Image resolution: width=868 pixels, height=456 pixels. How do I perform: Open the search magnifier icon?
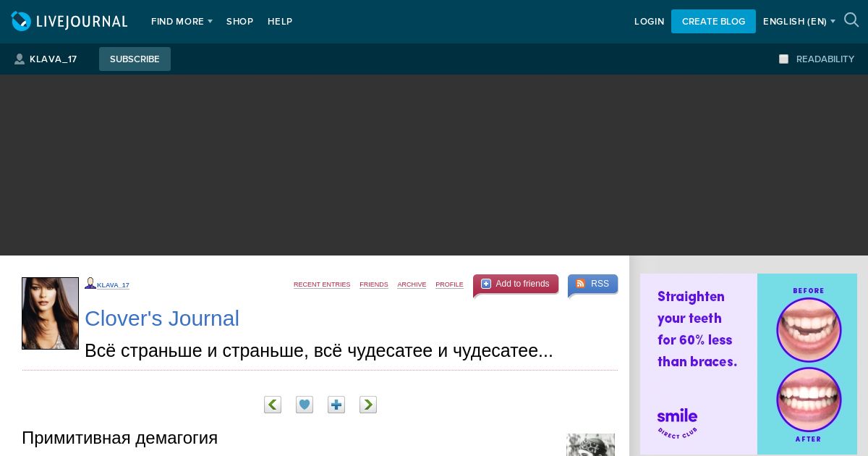click(851, 20)
